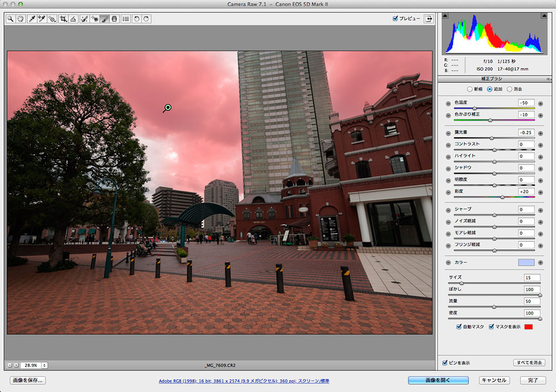Increase 露光量 with its plus button

(x=540, y=133)
